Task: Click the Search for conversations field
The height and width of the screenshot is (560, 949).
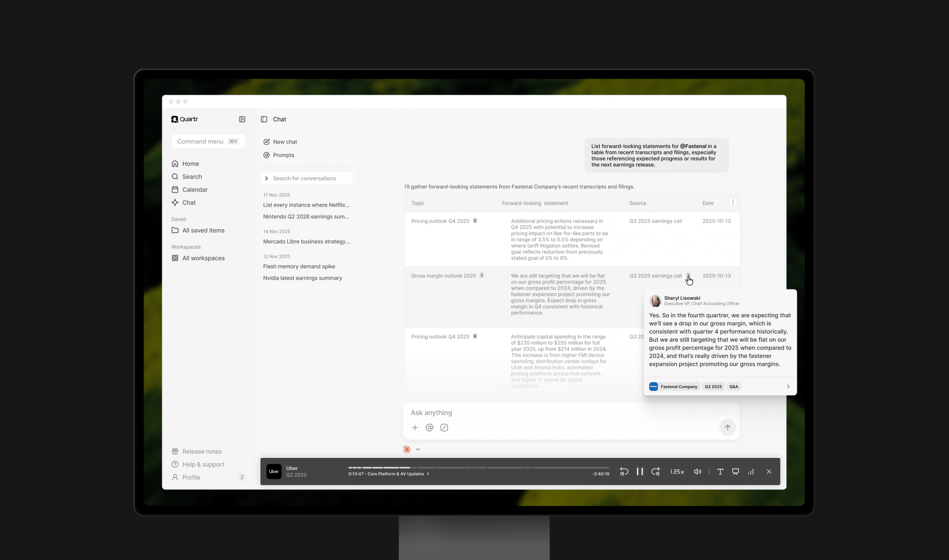Action: (x=307, y=179)
